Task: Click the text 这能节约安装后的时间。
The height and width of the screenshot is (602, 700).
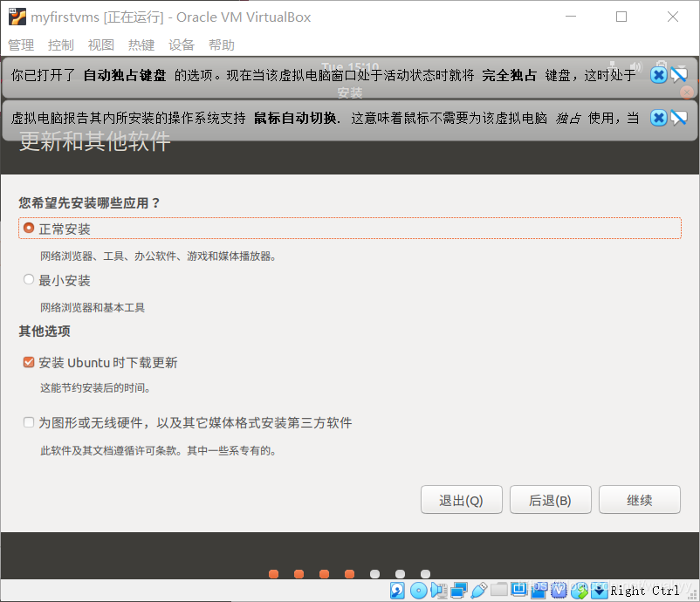Action: pyautogui.click(x=95, y=387)
